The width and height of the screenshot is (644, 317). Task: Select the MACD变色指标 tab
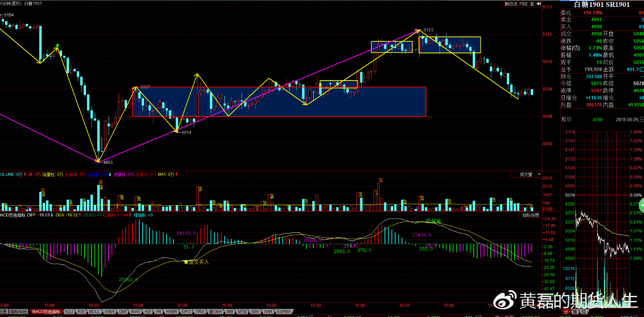[46, 311]
